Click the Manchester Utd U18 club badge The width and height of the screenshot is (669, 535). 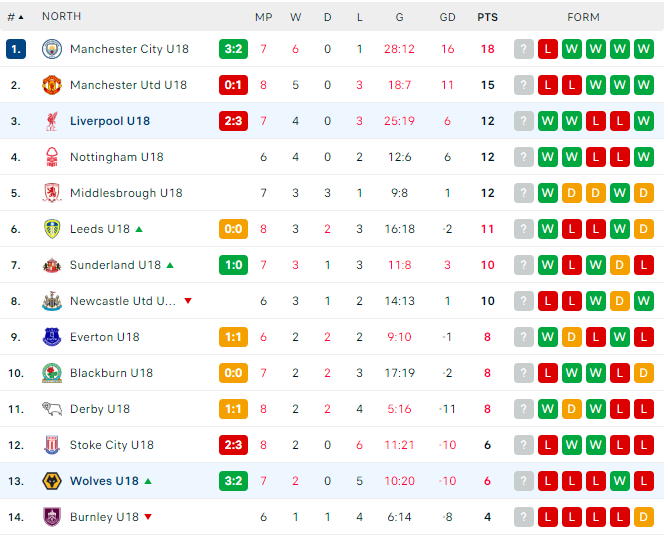coord(52,85)
